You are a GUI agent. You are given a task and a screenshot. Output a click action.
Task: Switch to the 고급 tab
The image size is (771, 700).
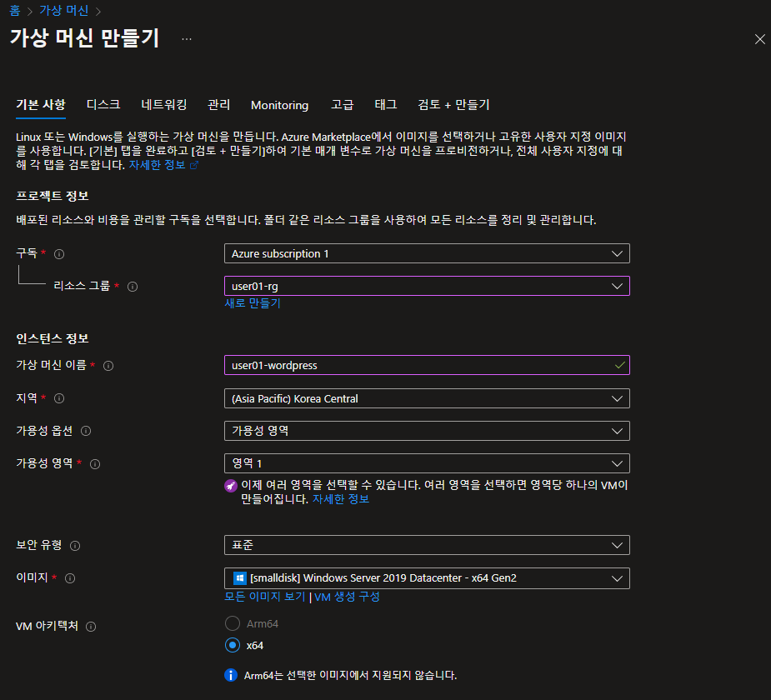[343, 105]
